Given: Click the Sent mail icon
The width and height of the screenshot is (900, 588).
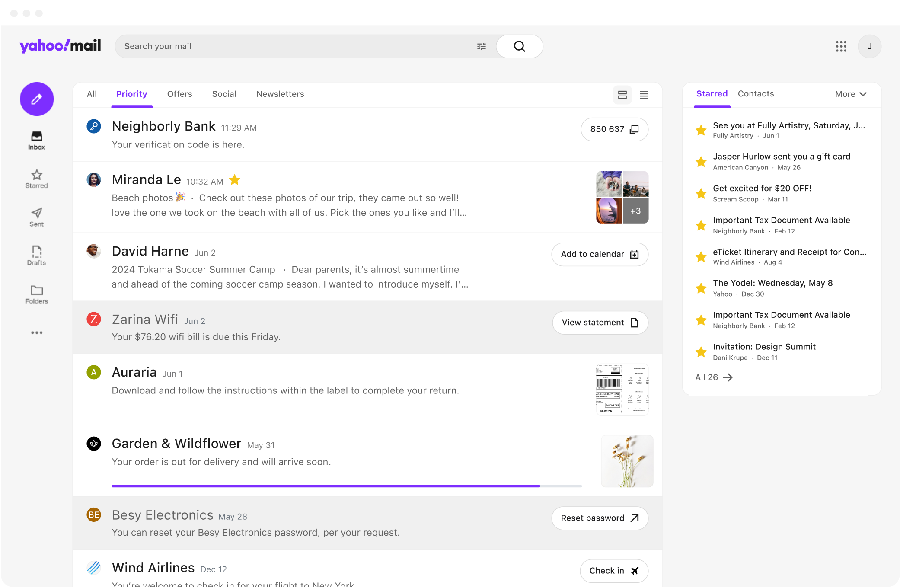Looking at the screenshot, I should [36, 214].
